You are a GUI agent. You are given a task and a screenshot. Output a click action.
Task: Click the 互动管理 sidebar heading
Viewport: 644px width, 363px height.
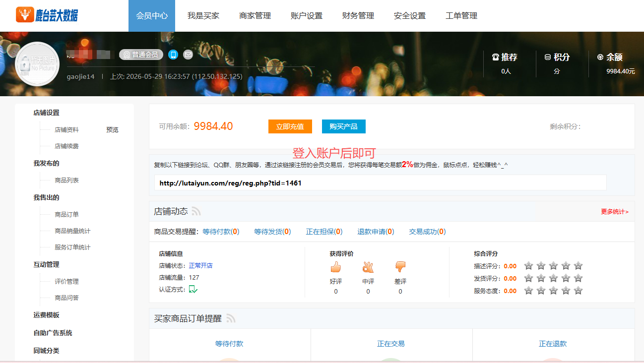[46, 265]
